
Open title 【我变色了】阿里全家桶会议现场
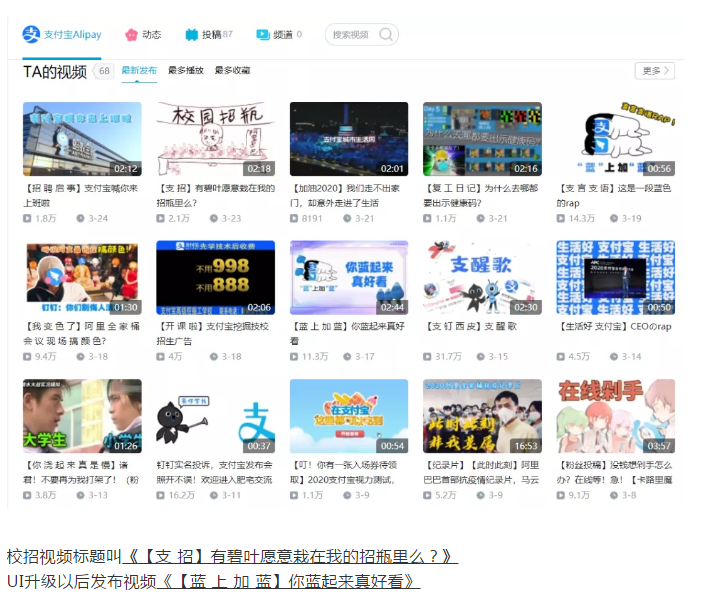pyautogui.click(x=81, y=334)
